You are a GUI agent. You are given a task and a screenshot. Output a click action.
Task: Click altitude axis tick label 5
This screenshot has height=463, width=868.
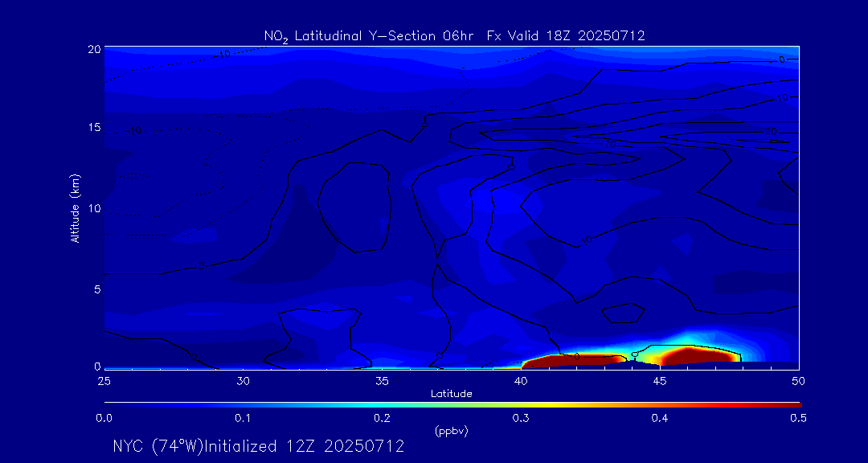click(97, 289)
